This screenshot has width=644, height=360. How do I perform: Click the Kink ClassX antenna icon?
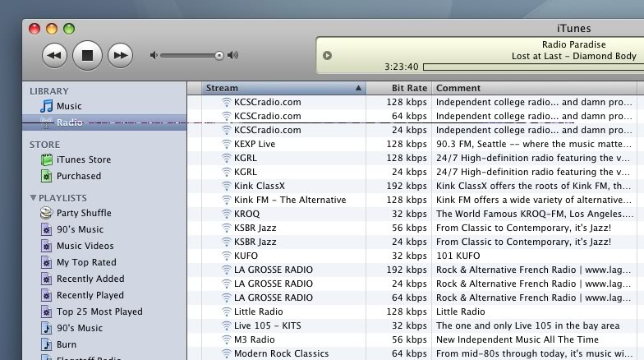(x=227, y=186)
